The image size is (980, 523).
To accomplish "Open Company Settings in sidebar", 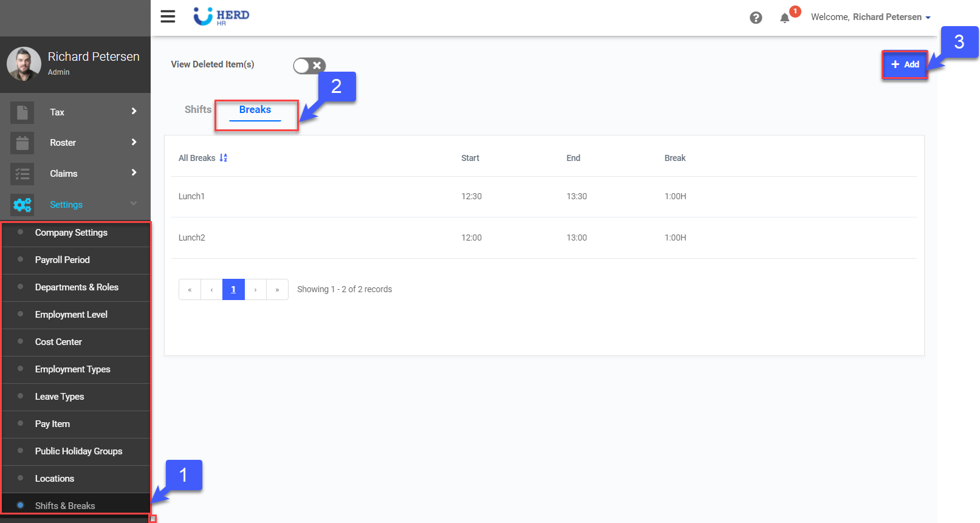I will tap(71, 233).
